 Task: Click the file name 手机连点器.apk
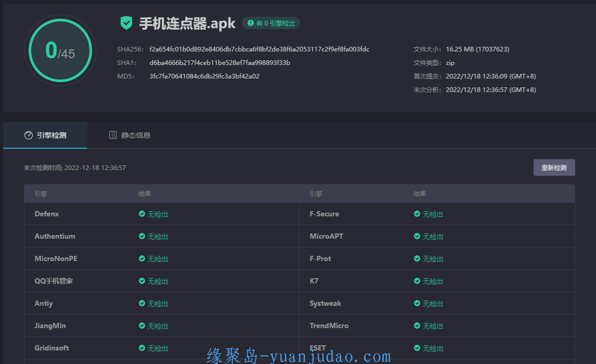(x=187, y=23)
